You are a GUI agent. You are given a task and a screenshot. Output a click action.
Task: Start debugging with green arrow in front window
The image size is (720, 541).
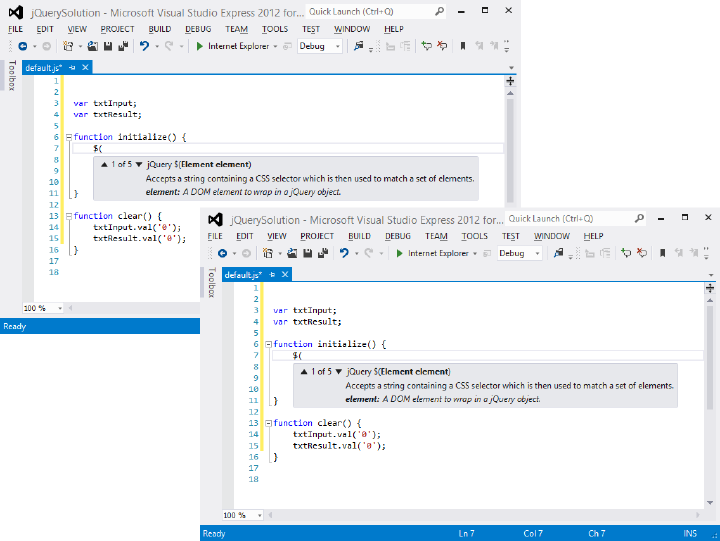pyautogui.click(x=399, y=253)
